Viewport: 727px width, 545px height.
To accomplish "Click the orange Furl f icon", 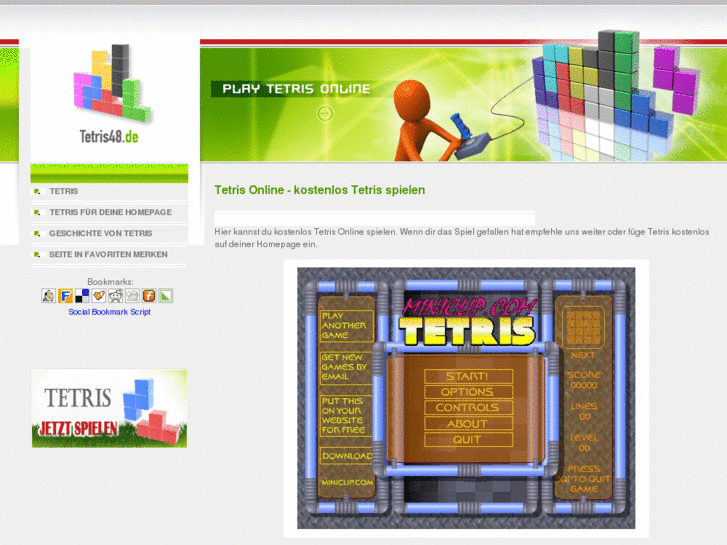I will [149, 295].
